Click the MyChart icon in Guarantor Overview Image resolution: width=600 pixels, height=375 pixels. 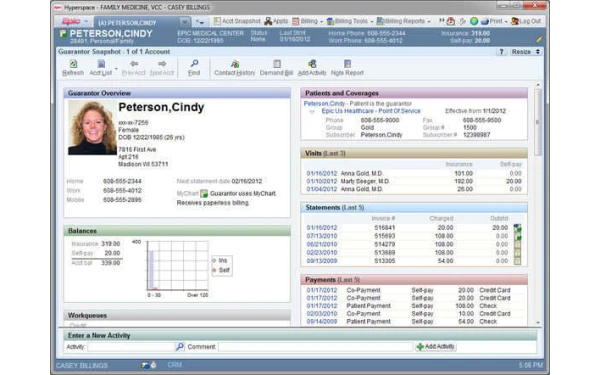[x=204, y=194]
